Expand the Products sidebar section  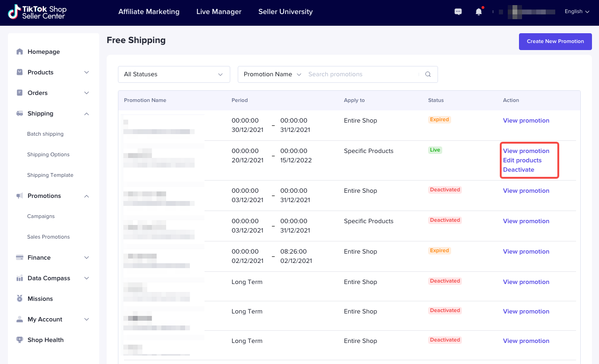pyautogui.click(x=87, y=73)
